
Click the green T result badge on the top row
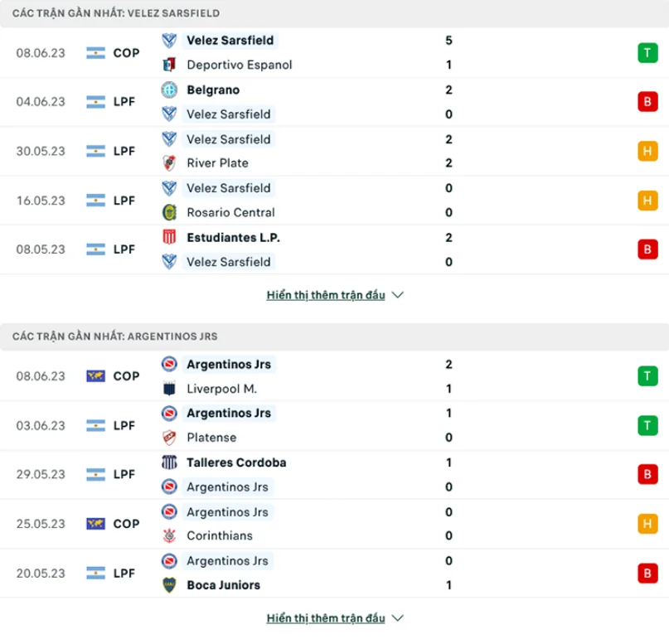[647, 52]
